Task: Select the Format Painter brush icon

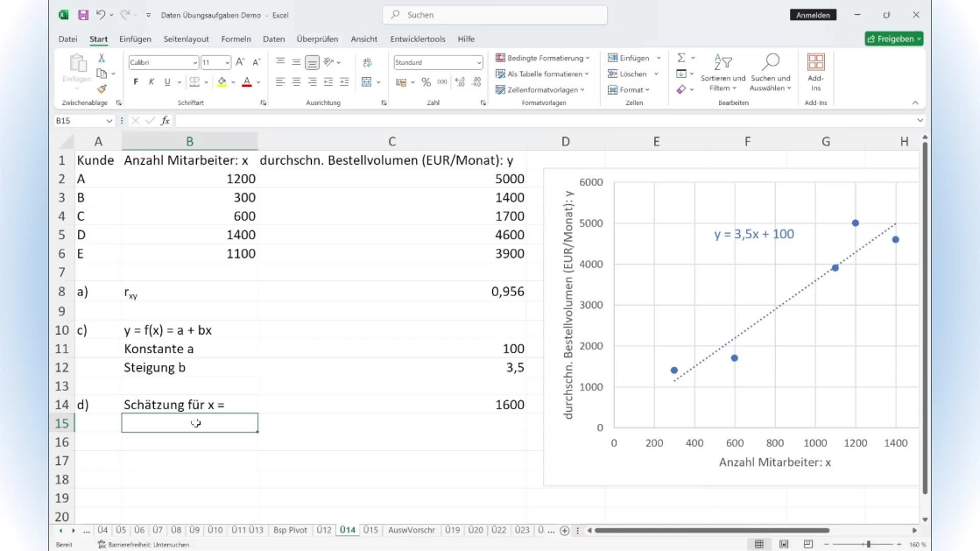Action: pos(102,89)
